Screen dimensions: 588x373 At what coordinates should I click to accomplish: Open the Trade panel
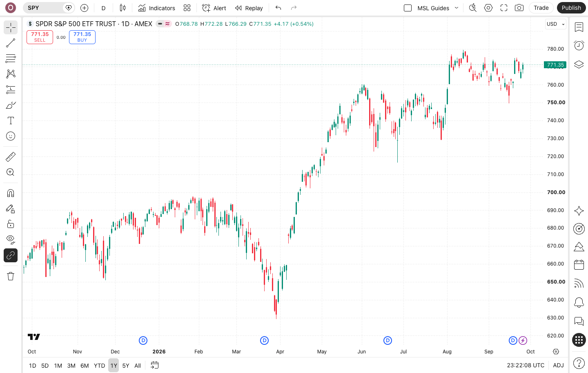pyautogui.click(x=541, y=8)
